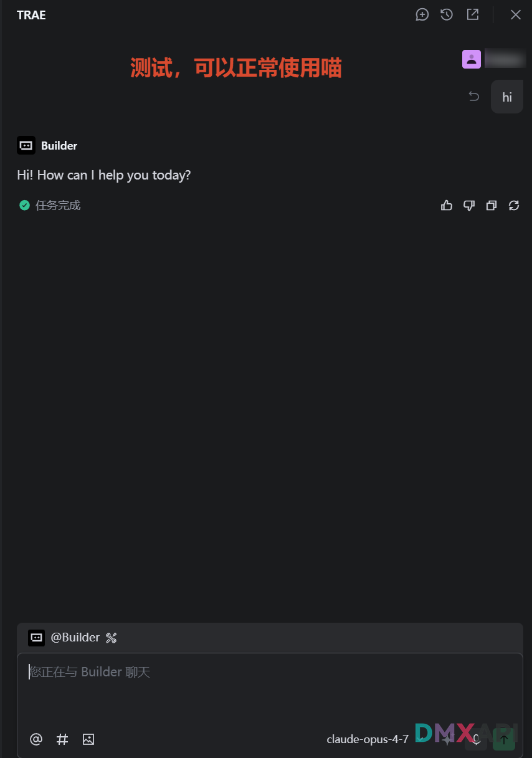Image resolution: width=532 pixels, height=758 pixels.
Task: Pop out the chat into a new window
Action: (473, 14)
